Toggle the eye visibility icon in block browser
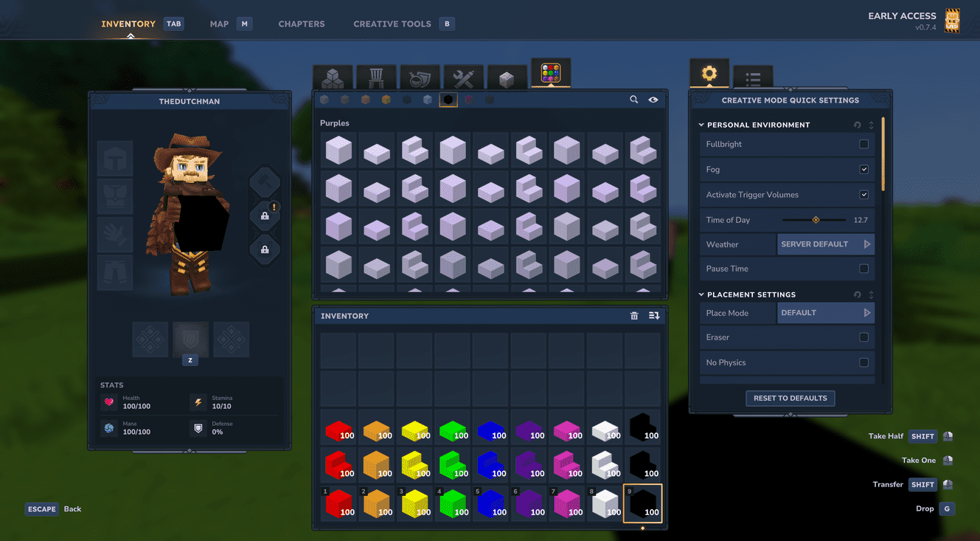 pyautogui.click(x=653, y=100)
